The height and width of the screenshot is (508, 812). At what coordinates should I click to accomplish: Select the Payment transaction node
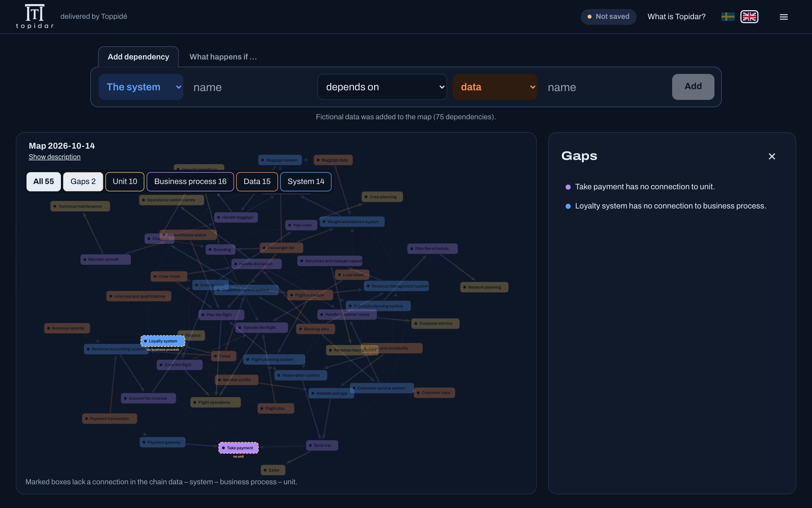(109, 418)
